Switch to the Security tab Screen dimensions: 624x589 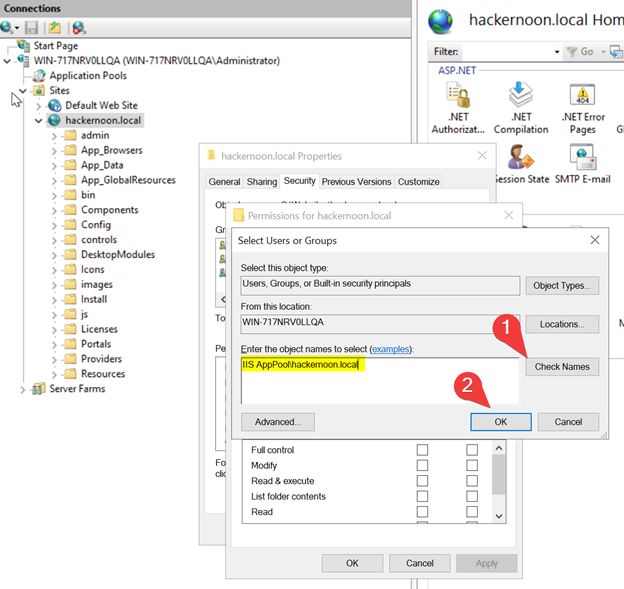[300, 181]
